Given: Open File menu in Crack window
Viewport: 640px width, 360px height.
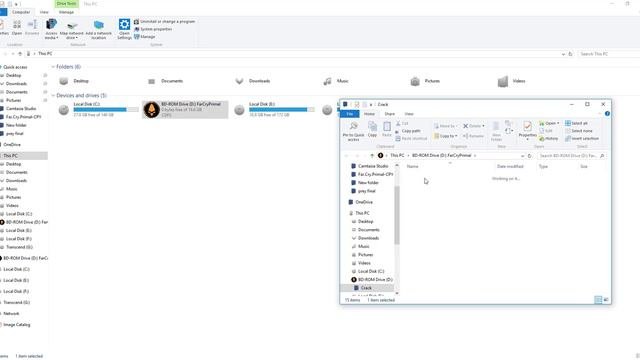Looking at the screenshot, I should coord(350,114).
